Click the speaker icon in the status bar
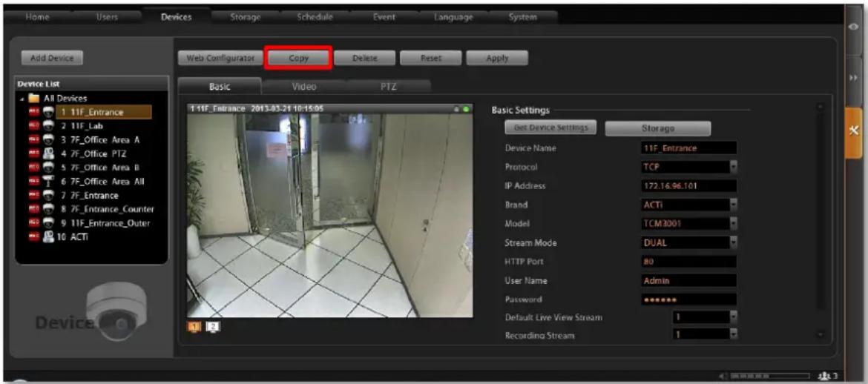Screen dimensions: 868x384 tap(725, 376)
